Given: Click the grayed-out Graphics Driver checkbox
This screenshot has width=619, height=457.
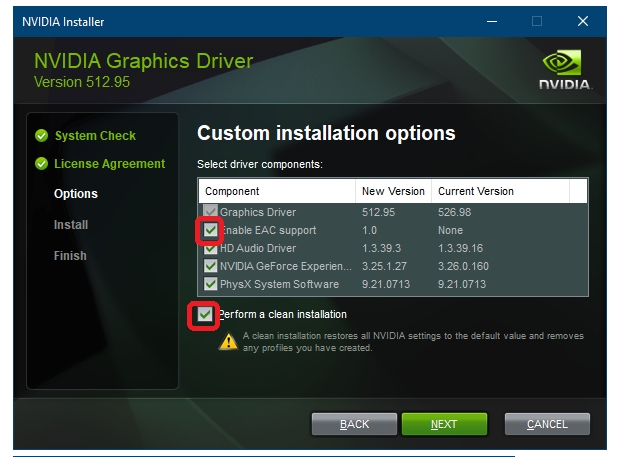Looking at the screenshot, I should click(x=210, y=212).
